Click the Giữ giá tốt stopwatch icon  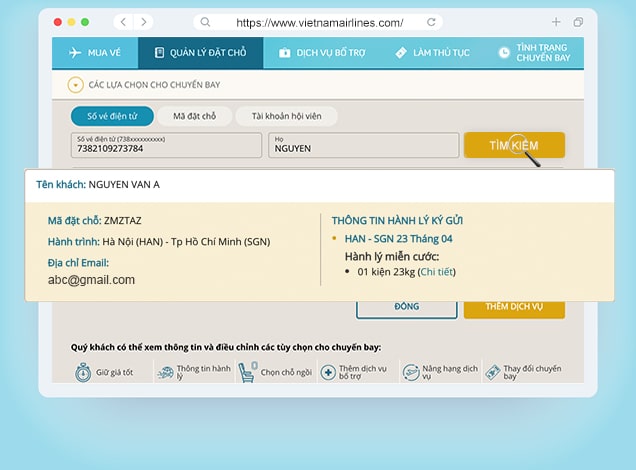pyautogui.click(x=83, y=372)
